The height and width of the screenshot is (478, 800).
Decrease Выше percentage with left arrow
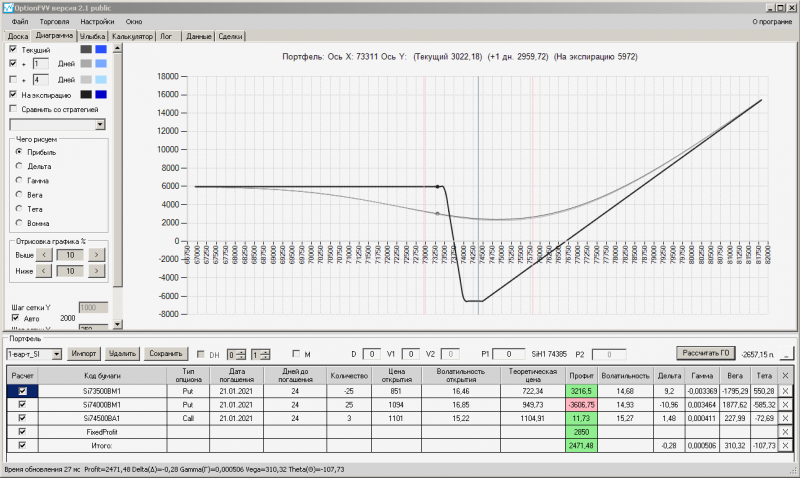(44, 255)
